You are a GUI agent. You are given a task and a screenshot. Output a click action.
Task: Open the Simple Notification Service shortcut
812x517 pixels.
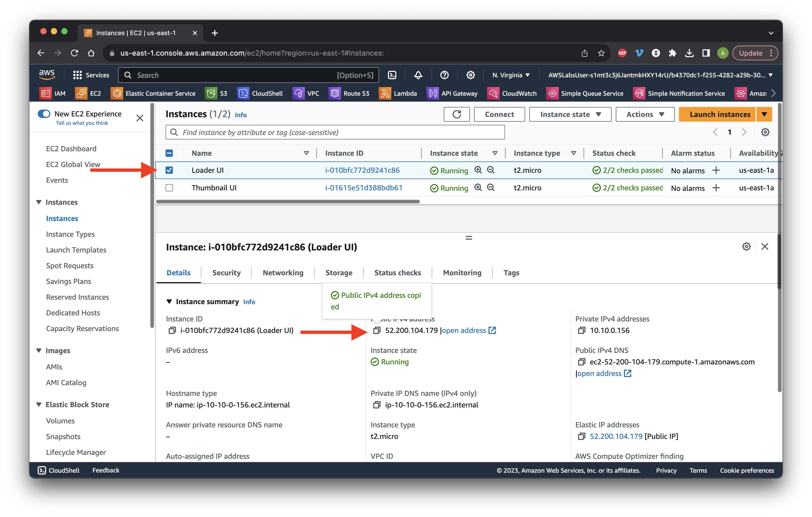pyautogui.click(x=679, y=94)
